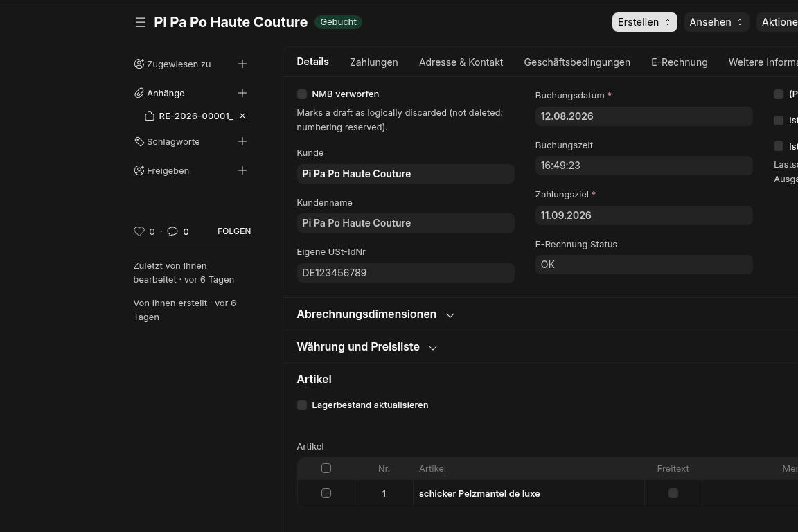798x532 pixels.
Task: Open the Adresse & Kontakt tab
Action: pos(461,62)
